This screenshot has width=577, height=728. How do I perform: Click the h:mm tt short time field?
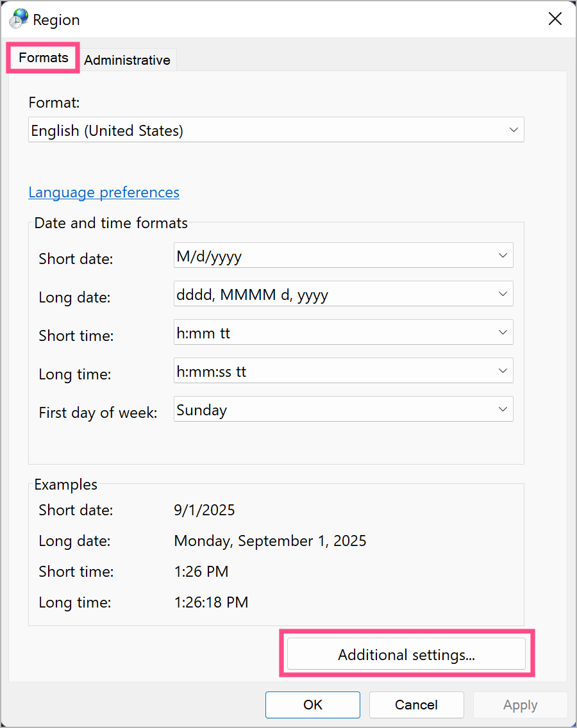(x=321, y=332)
